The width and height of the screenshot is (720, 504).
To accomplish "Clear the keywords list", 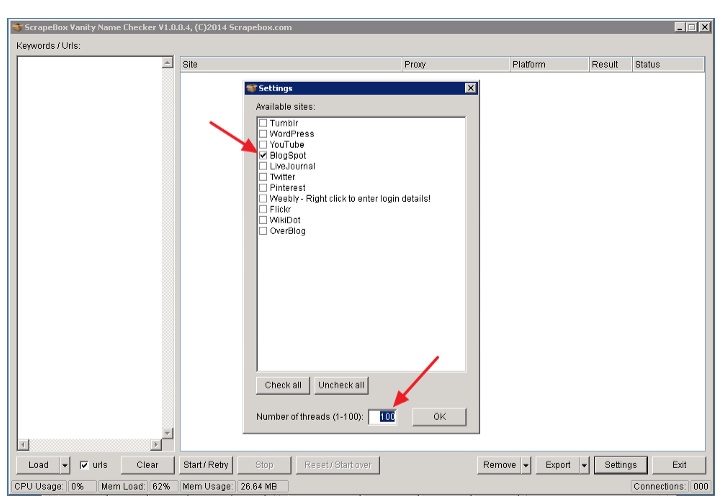I will click(147, 465).
